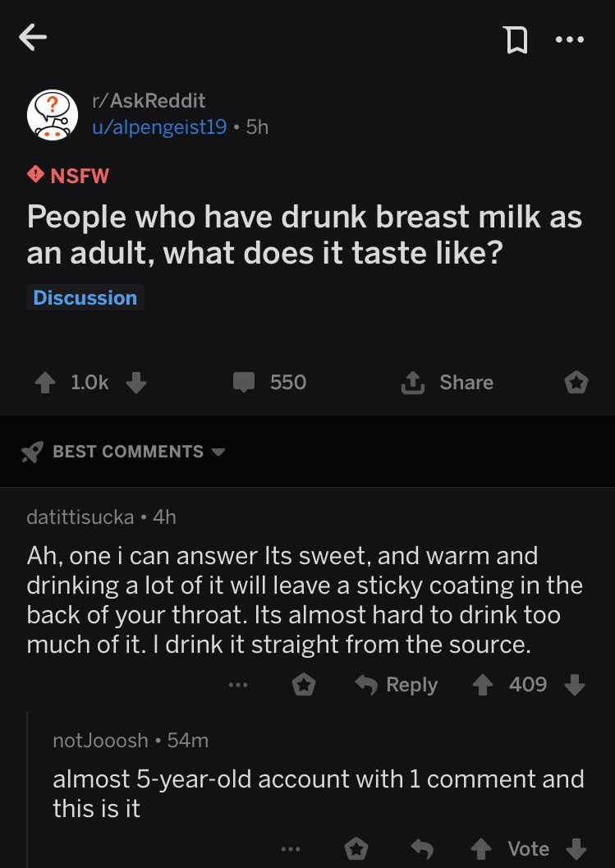Screen dimensions: 615x868
Task: Reply to datittisucka's comment
Action: coord(397,685)
